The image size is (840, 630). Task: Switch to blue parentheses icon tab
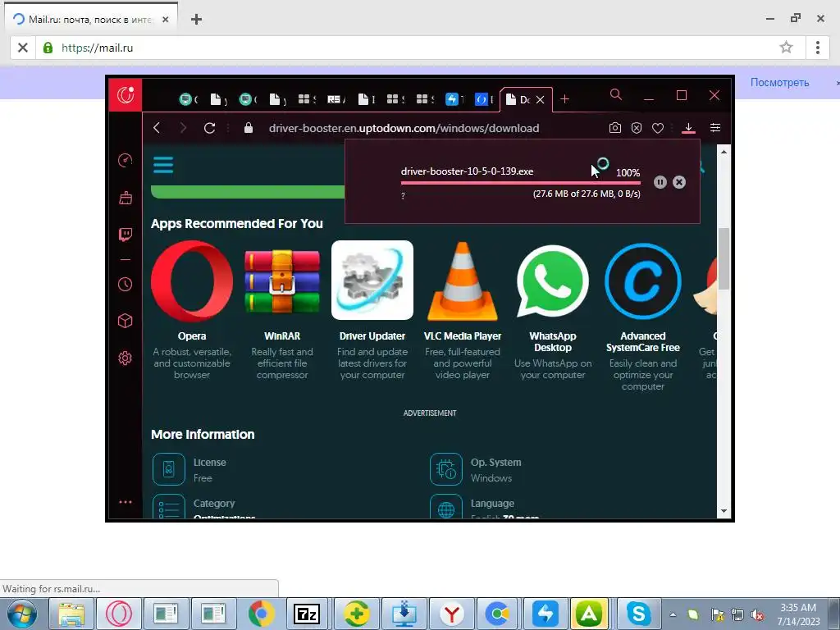(483, 99)
